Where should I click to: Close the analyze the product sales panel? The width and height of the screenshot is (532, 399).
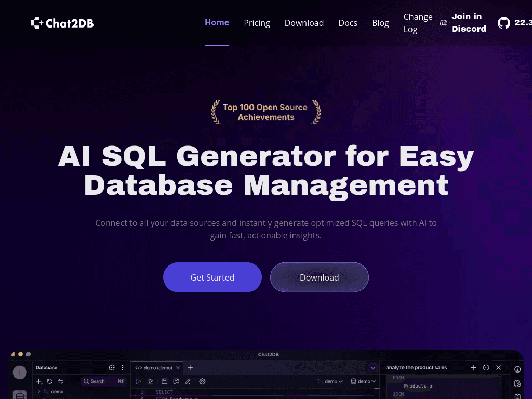(x=498, y=367)
